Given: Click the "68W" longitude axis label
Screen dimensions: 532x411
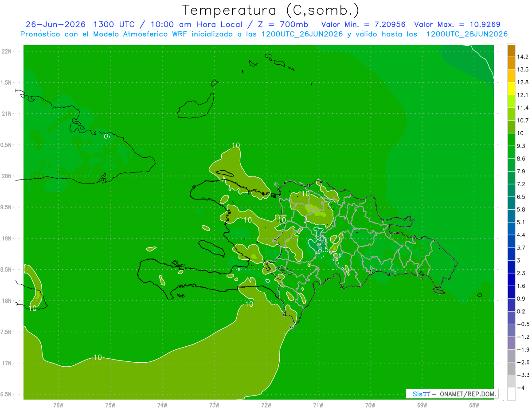Looking at the screenshot, I should [x=473, y=405].
